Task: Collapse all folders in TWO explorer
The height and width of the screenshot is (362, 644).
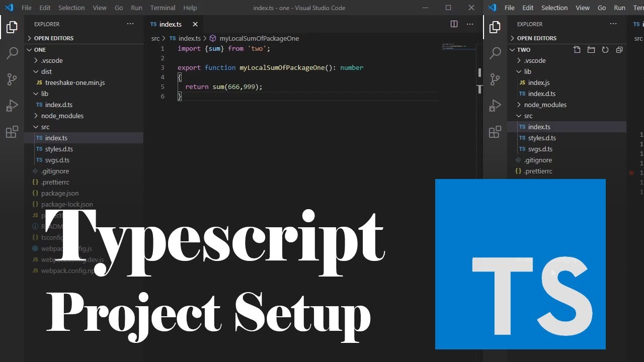Action: (619, 50)
